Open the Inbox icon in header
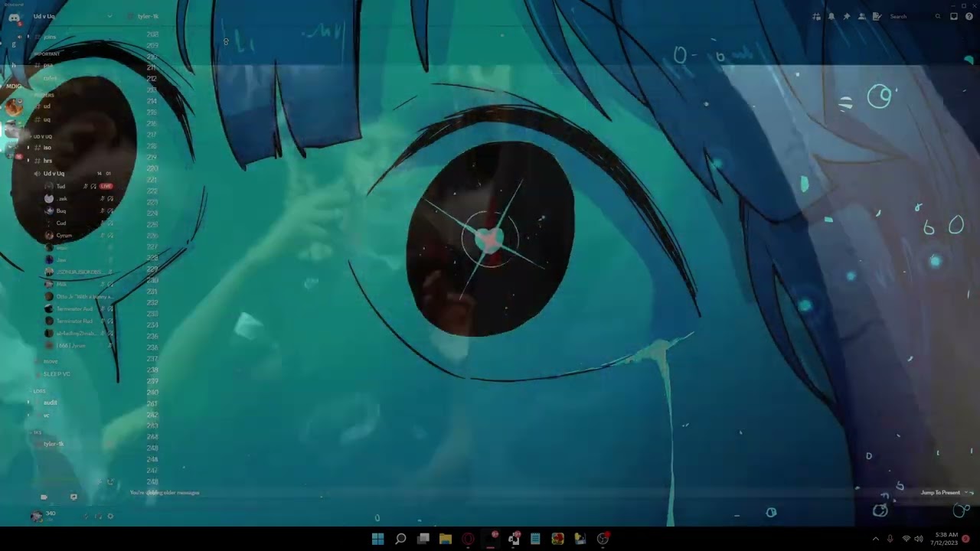 [x=954, y=16]
